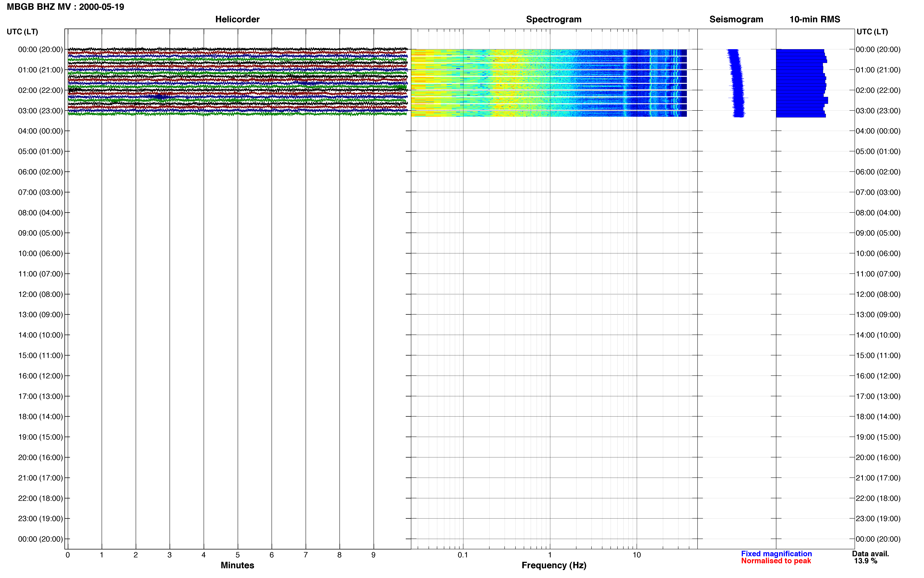Image resolution: width=924 pixels, height=578 pixels.
Task: Click left axis label 04:00 (00:00)
Action: tap(41, 131)
